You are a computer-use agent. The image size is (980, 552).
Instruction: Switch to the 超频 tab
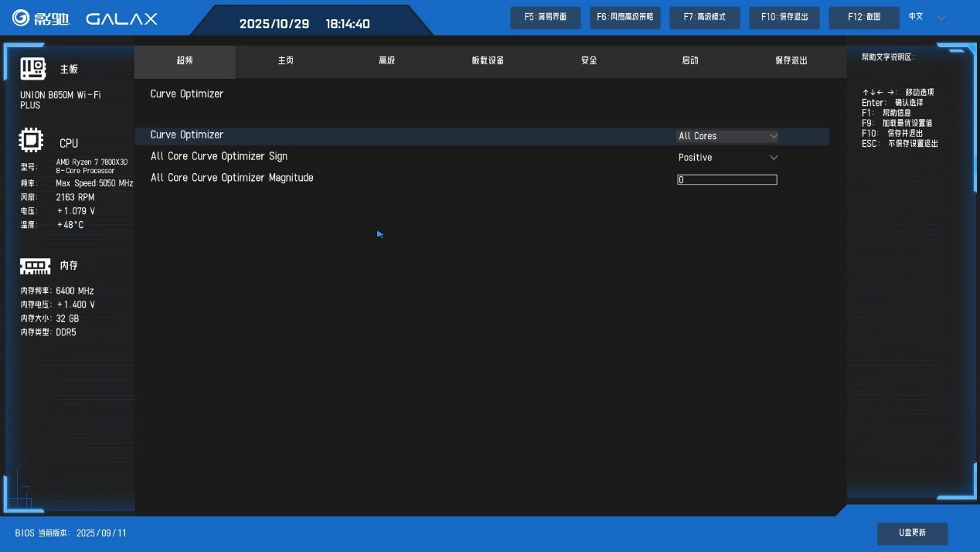pos(185,60)
